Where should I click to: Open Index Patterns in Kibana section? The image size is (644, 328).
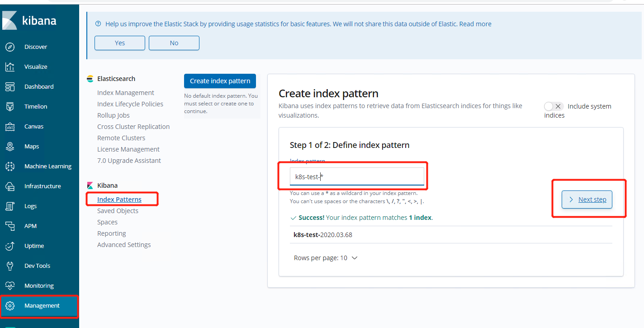pos(119,200)
